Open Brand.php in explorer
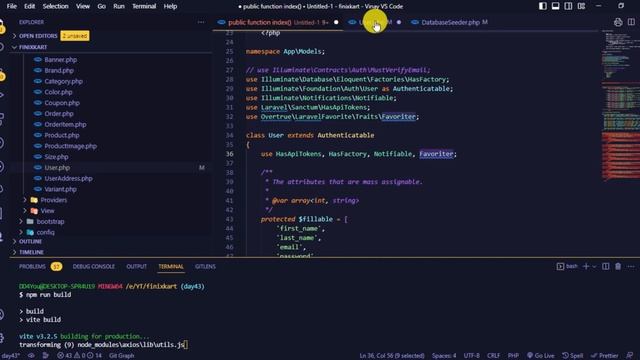This screenshot has width=640, height=360. 59,70
